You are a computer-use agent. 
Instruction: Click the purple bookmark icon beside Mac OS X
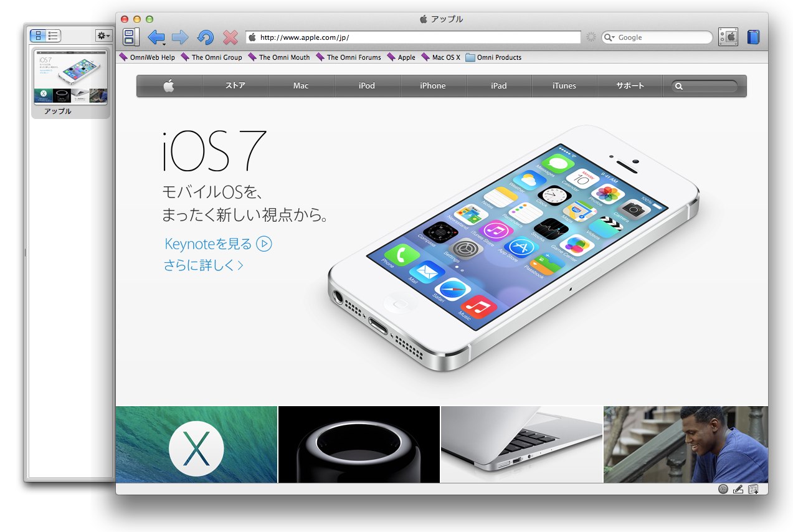click(x=425, y=57)
